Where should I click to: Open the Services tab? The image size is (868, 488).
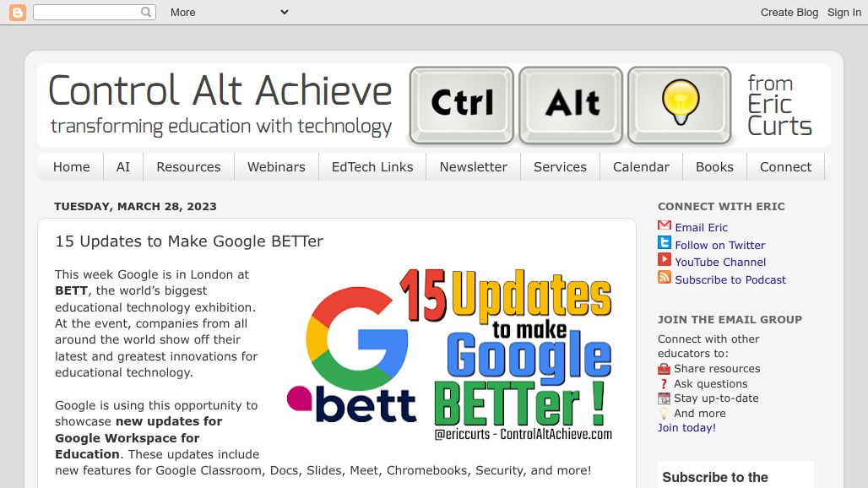[560, 167]
